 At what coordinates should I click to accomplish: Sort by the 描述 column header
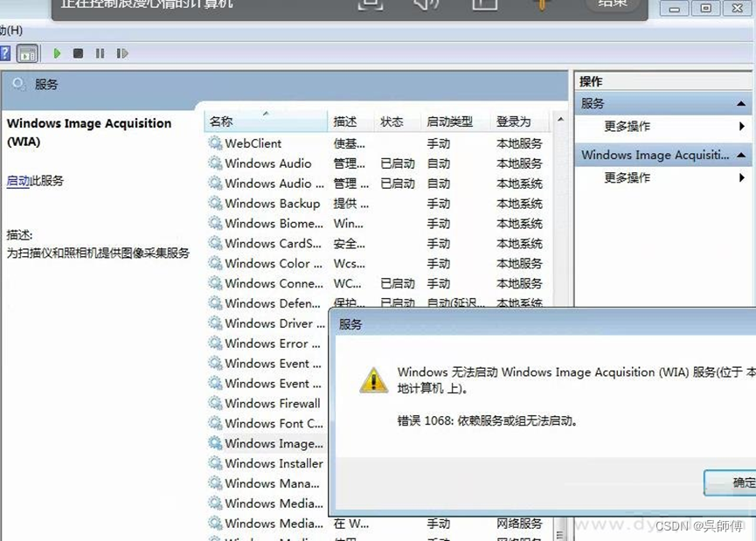[x=351, y=121]
